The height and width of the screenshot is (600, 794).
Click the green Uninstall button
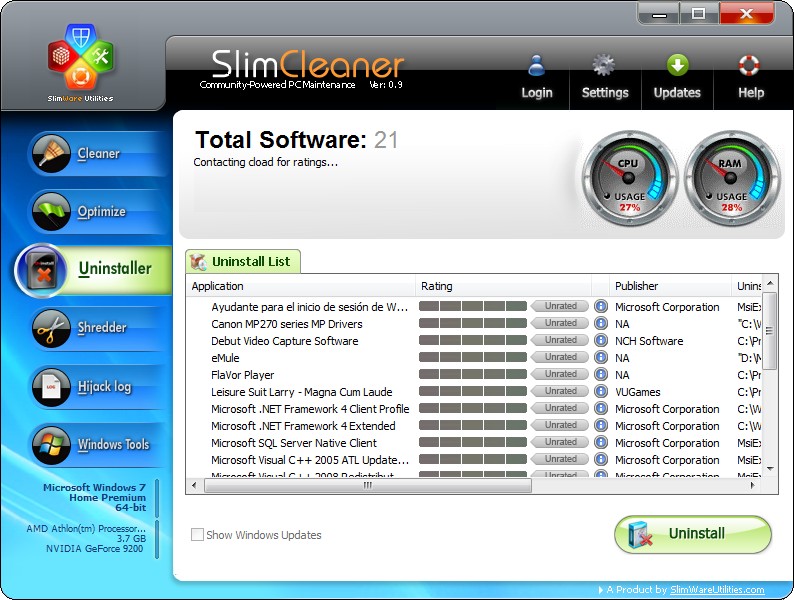[x=693, y=534]
